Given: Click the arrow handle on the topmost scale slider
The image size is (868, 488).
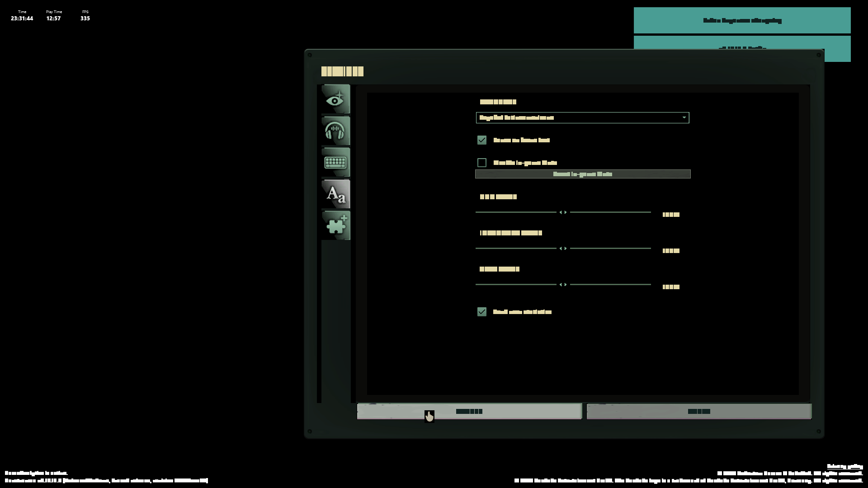Looking at the screenshot, I should [x=563, y=212].
